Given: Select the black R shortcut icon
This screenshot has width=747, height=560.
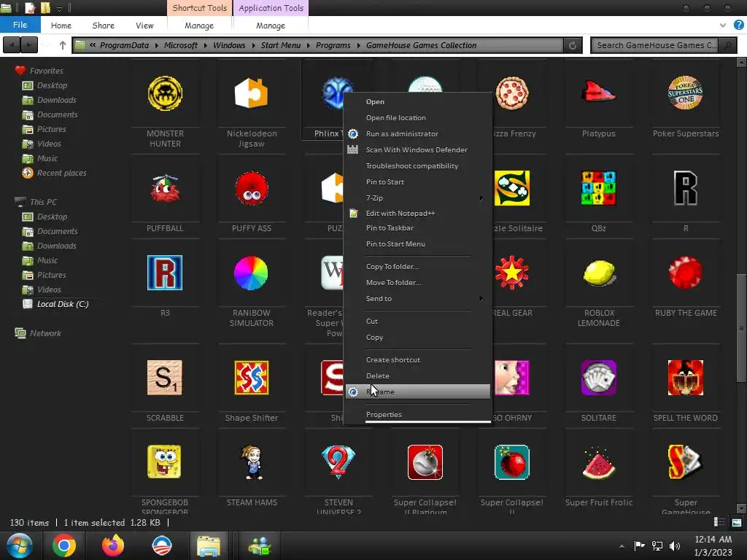Looking at the screenshot, I should 686,188.
